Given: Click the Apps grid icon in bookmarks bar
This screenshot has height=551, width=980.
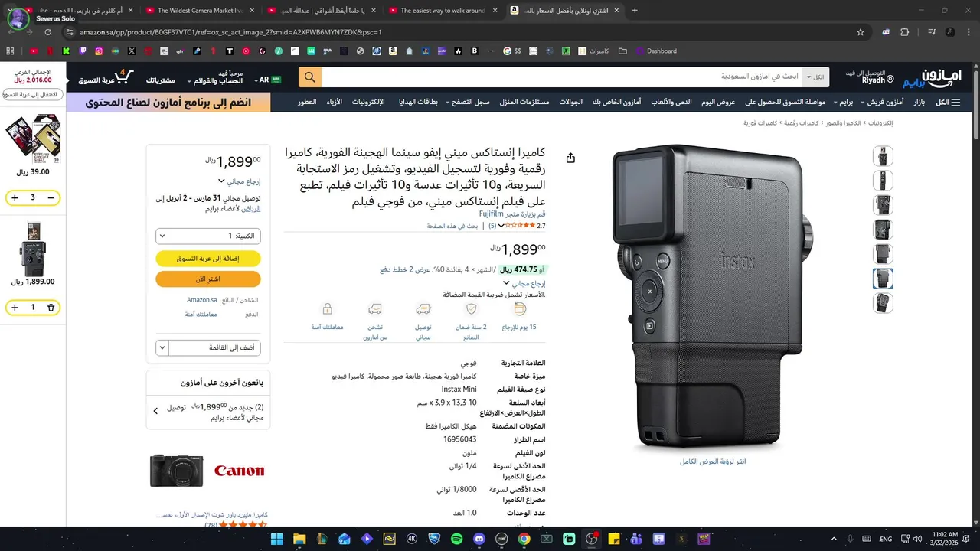Looking at the screenshot, I should (10, 51).
